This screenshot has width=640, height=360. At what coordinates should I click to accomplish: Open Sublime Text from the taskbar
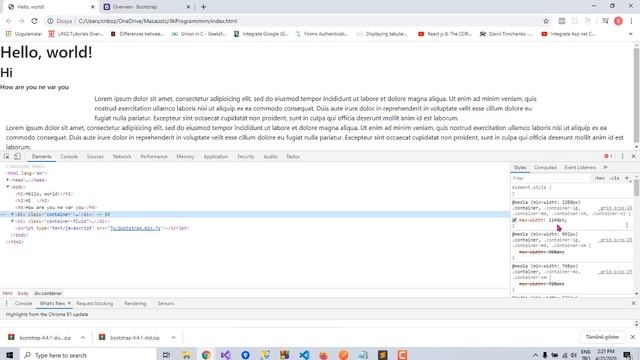[x=382, y=355]
